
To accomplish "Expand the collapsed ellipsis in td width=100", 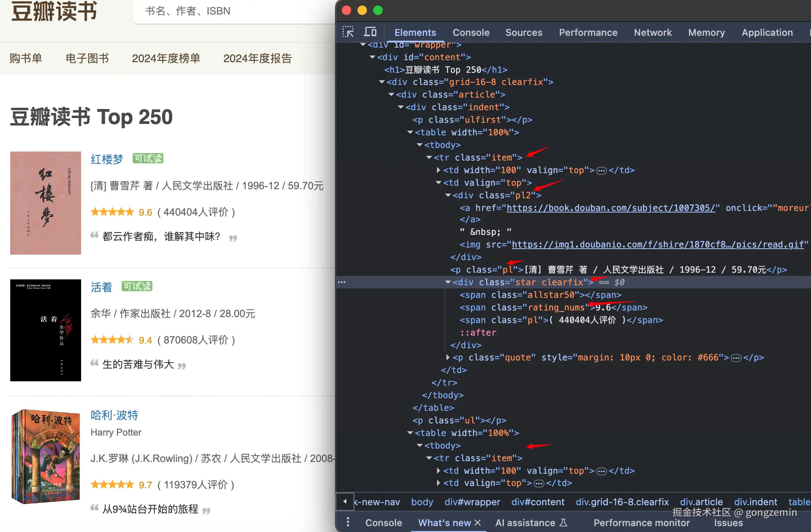I will 602,170.
